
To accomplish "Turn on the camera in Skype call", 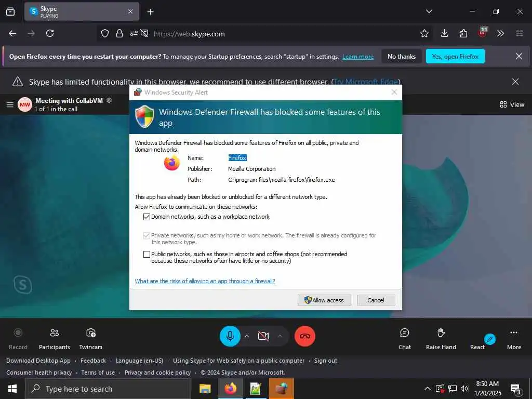I will (x=263, y=336).
